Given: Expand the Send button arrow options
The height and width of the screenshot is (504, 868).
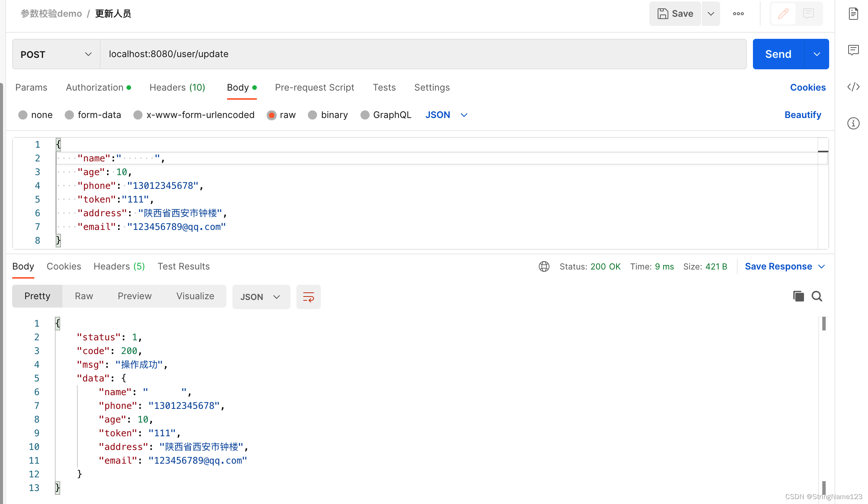Looking at the screenshot, I should (x=817, y=54).
